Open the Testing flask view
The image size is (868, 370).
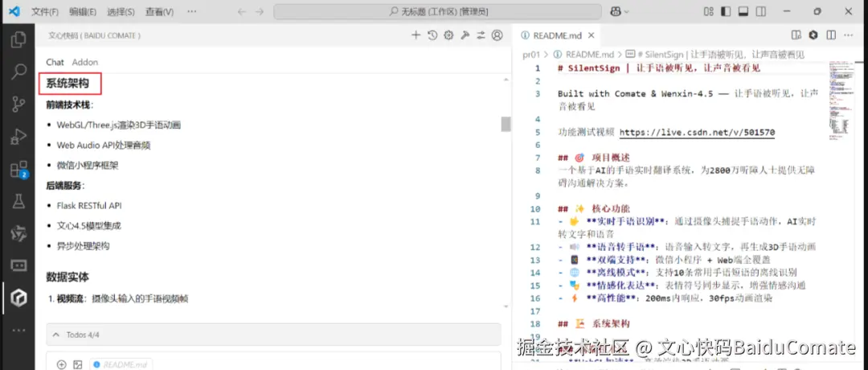18,201
